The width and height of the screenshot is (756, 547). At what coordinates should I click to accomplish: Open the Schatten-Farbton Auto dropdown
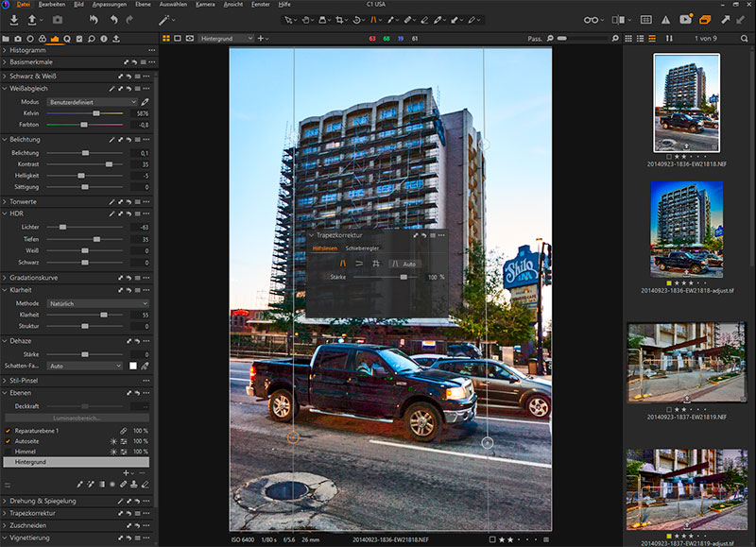tap(85, 367)
